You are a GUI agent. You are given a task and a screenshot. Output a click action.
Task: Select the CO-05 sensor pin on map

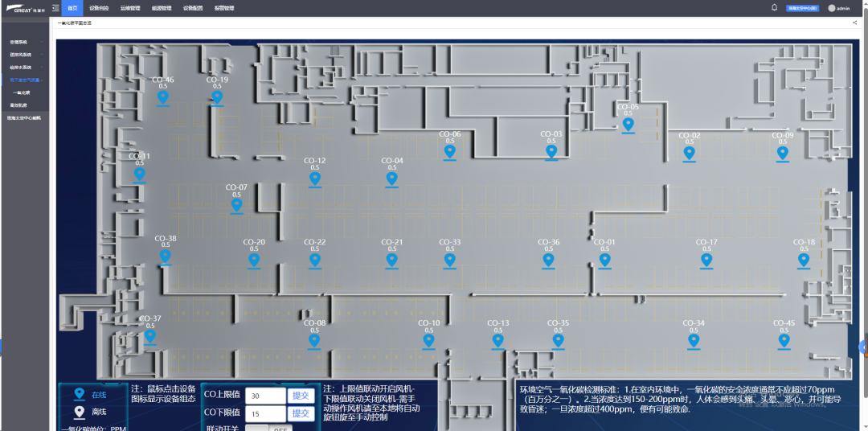(x=628, y=125)
